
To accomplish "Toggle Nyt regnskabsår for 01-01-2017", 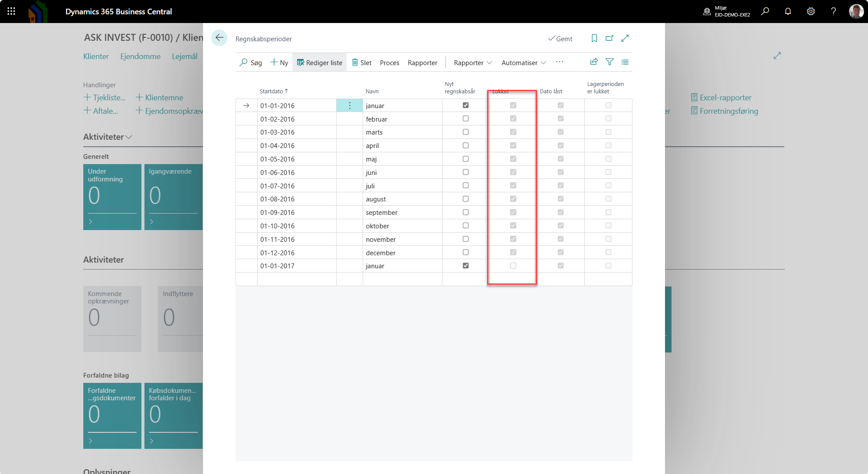I will (x=465, y=266).
